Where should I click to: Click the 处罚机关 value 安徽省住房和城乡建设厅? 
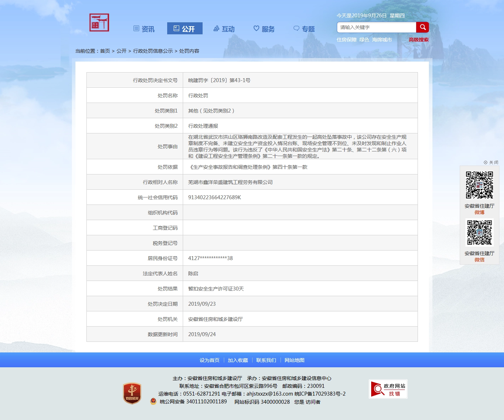tap(215, 319)
